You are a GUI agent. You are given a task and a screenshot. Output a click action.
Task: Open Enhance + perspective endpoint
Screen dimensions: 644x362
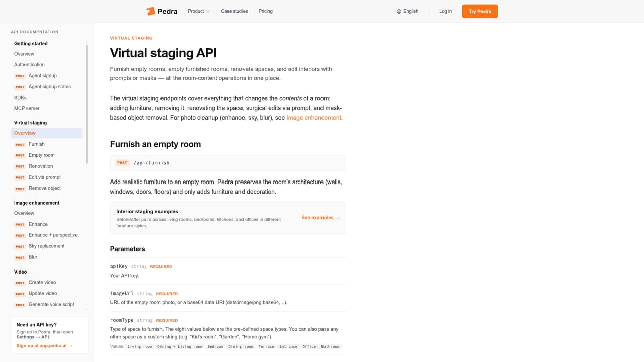pyautogui.click(x=53, y=235)
